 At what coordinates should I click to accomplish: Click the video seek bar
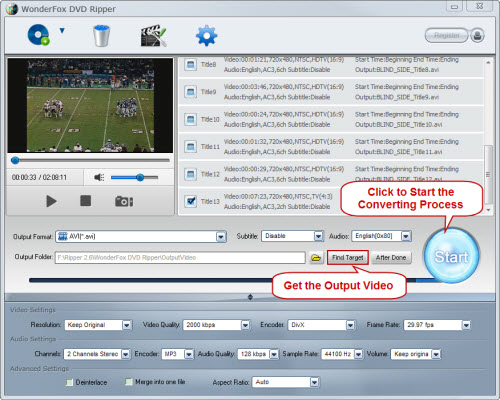pos(90,160)
